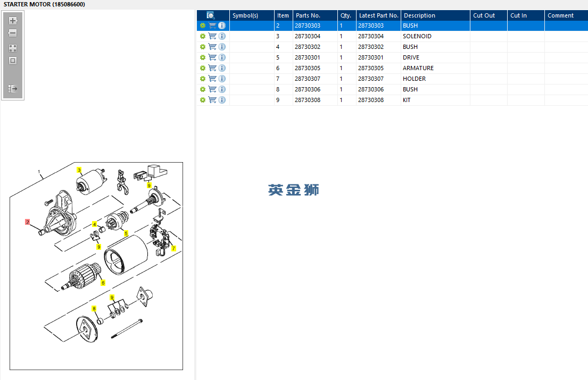Select the four-squares grid view icon
Screen dimensions: 588x380
click(x=13, y=48)
